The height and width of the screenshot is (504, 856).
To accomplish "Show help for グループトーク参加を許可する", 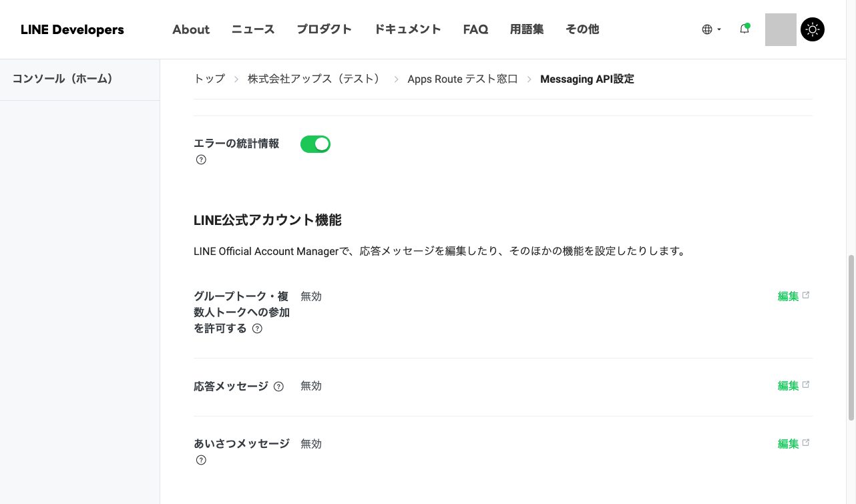I will coord(257,328).
